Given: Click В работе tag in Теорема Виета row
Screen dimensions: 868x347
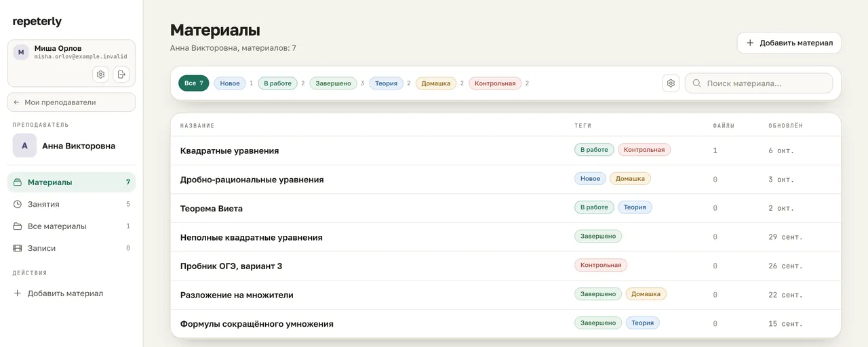Looking at the screenshot, I should 594,207.
